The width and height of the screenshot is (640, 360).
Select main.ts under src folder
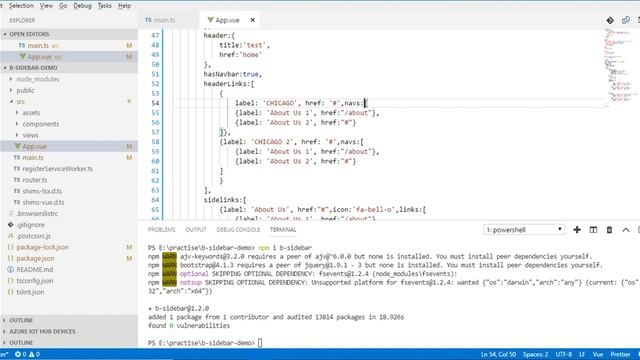33,158
